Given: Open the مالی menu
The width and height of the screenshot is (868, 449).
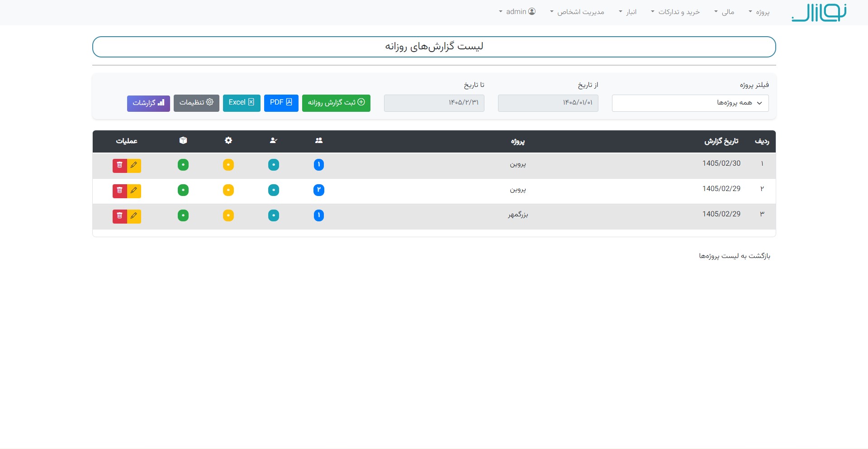Looking at the screenshot, I should [x=724, y=12].
